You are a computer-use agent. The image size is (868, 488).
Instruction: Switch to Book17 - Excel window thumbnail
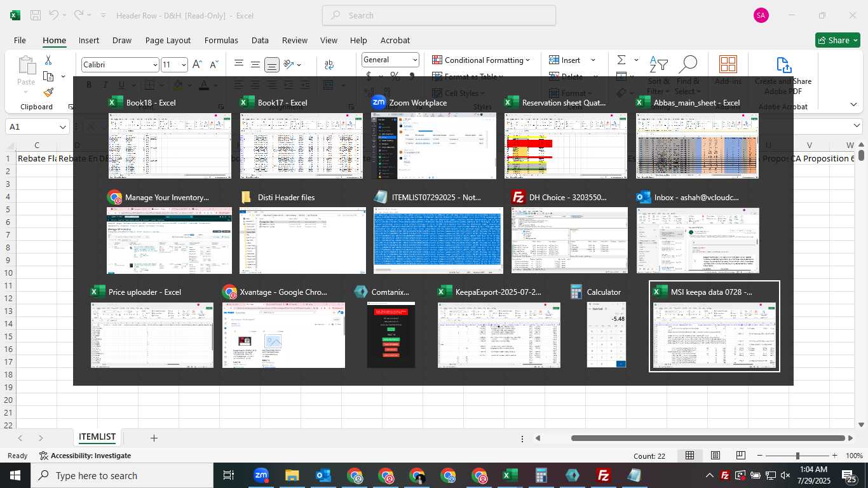coord(301,146)
